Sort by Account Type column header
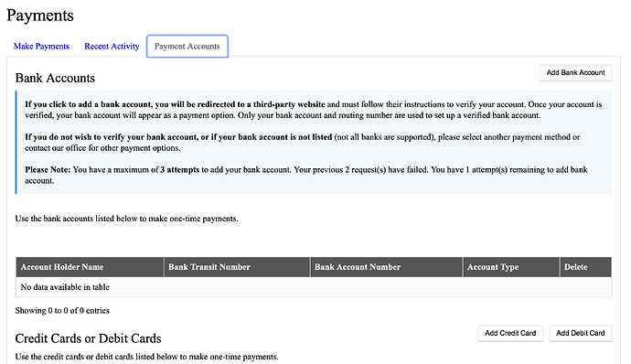 [x=511, y=267]
